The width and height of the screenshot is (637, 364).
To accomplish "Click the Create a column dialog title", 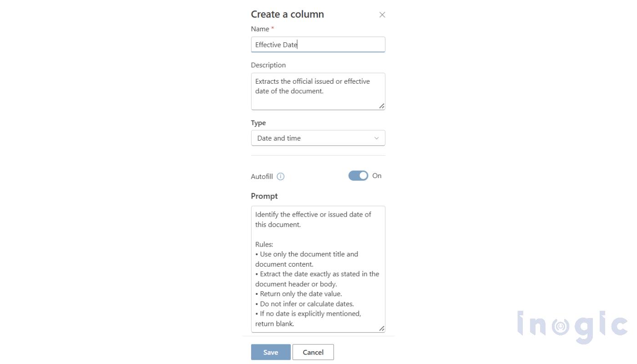I will (287, 14).
